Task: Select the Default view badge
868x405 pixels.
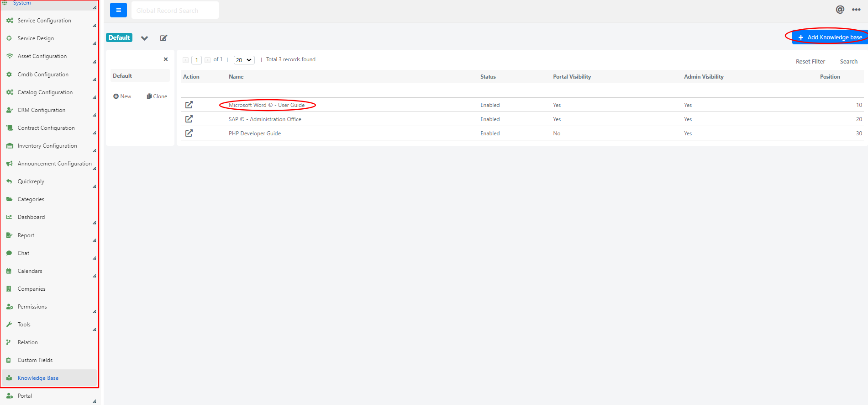Action: 119,37
